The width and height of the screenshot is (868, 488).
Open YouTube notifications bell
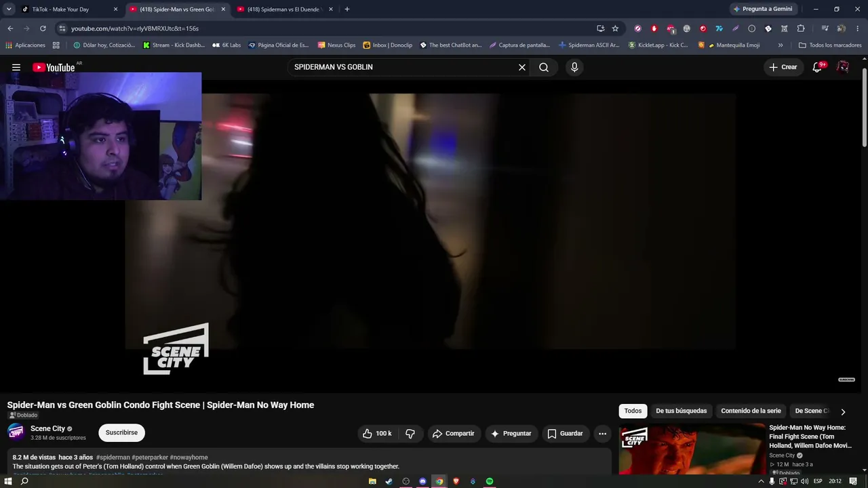tap(817, 67)
